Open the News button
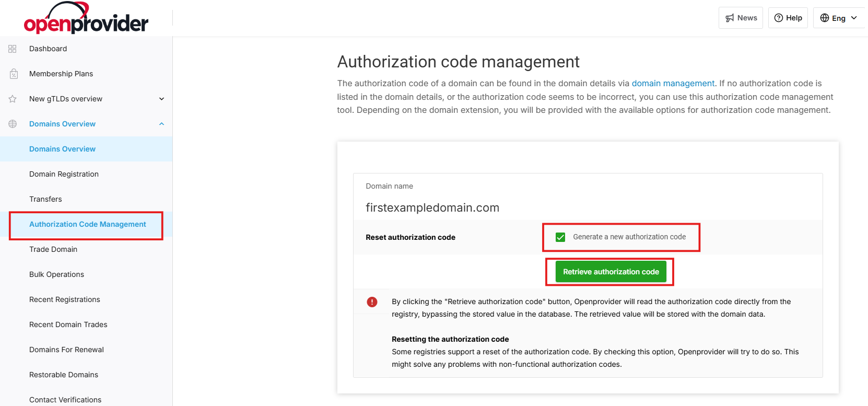 click(741, 18)
